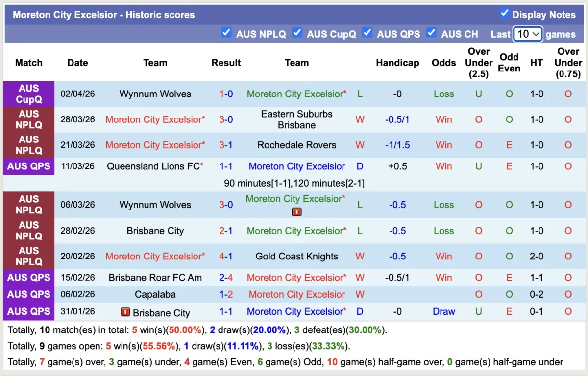
Task: Toggle the Display Notes checkbox
Action: (x=504, y=13)
